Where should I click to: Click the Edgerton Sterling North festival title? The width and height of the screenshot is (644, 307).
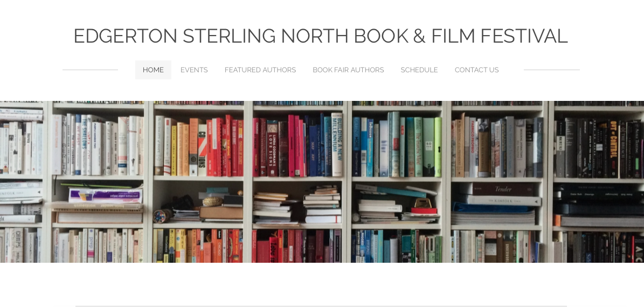point(320,36)
